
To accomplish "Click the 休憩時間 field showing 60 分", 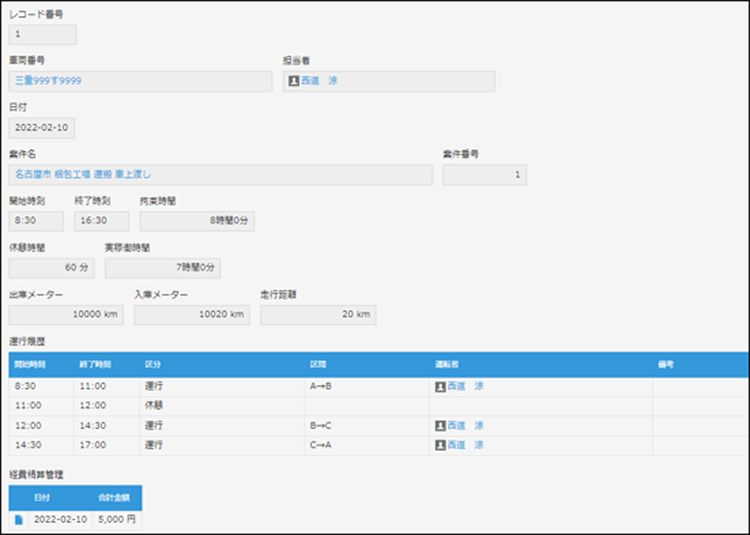I will click(52, 268).
